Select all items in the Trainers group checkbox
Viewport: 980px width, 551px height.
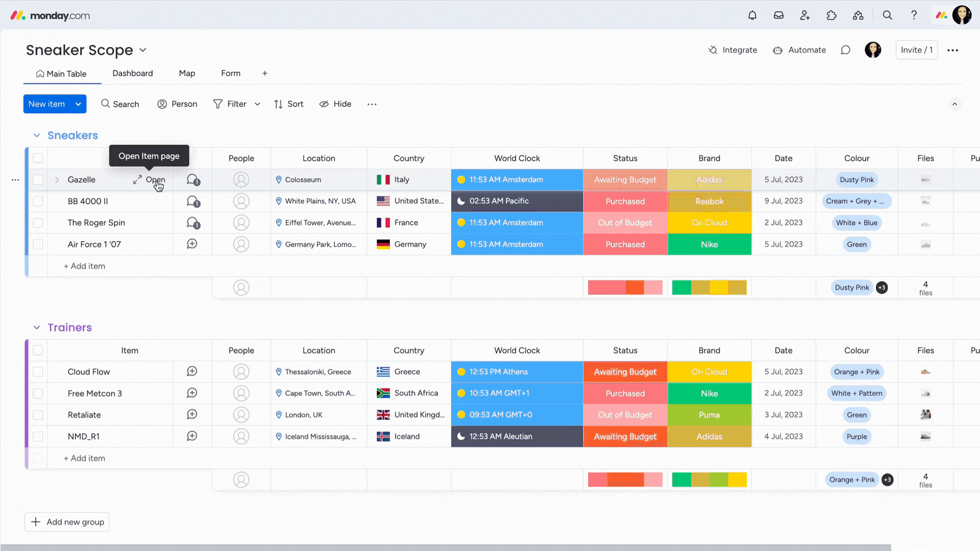point(38,350)
